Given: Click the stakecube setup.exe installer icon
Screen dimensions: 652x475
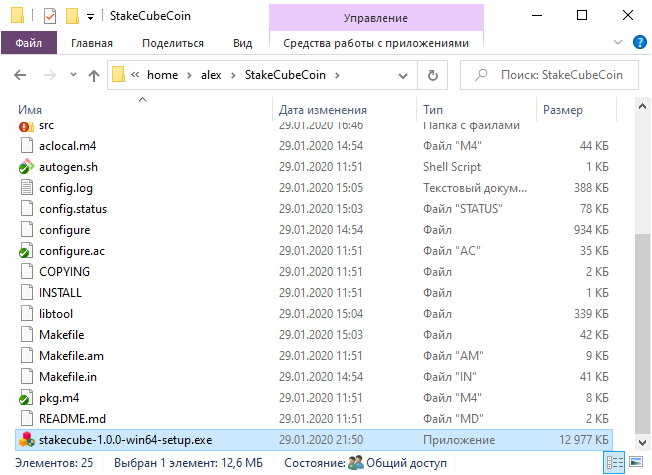Looking at the screenshot, I should 27,440.
